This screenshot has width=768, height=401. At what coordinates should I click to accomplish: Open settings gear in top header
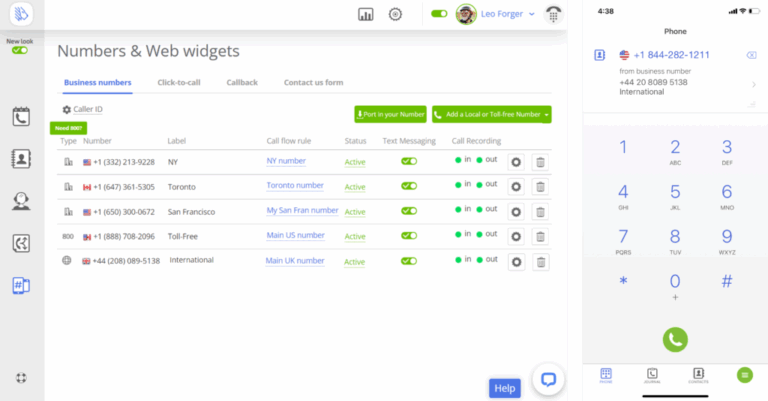pyautogui.click(x=395, y=14)
